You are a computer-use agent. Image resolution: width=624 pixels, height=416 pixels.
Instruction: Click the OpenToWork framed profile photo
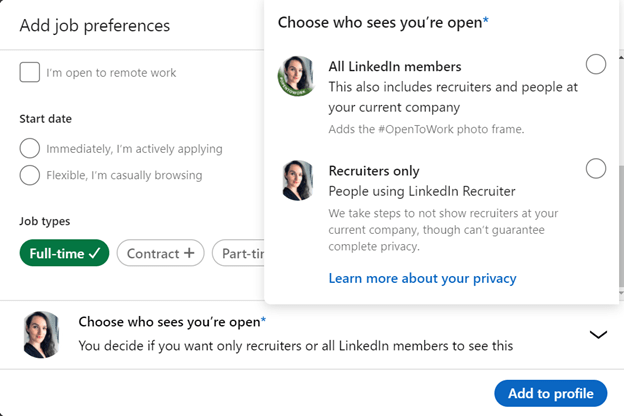coord(296,76)
